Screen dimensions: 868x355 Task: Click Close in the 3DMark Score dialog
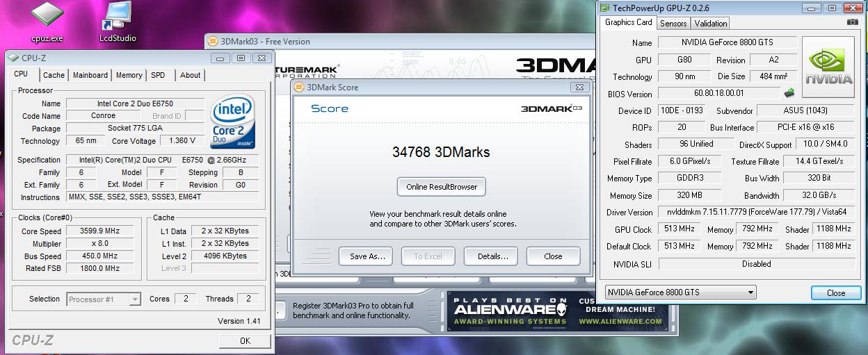554,256
